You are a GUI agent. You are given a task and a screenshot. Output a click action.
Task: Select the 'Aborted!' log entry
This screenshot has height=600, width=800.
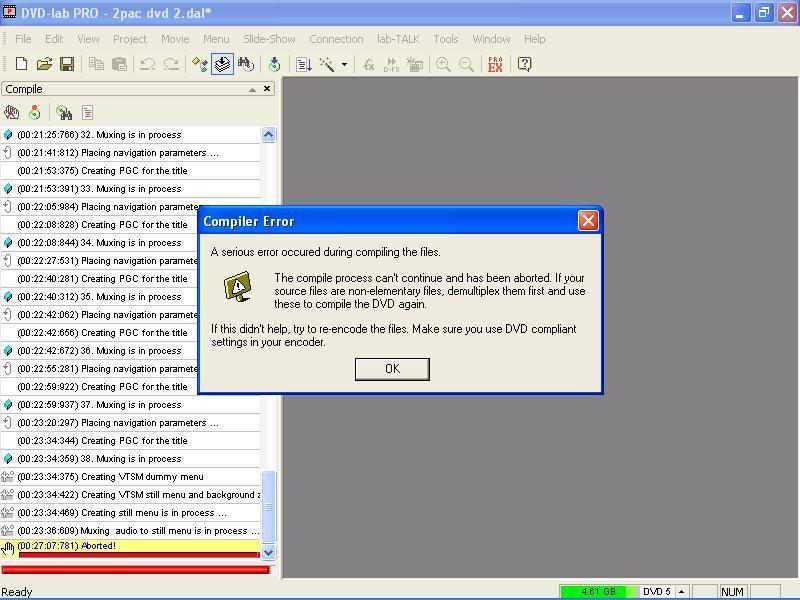coord(98,546)
